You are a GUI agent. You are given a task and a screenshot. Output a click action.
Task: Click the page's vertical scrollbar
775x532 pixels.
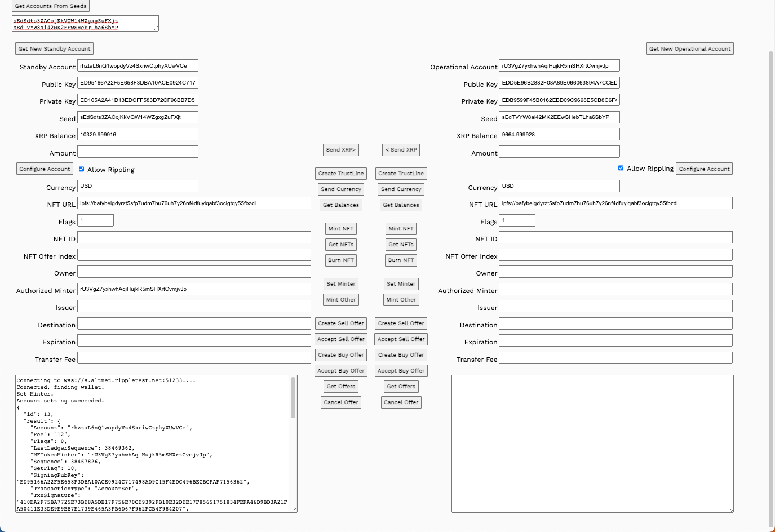tap(771, 282)
